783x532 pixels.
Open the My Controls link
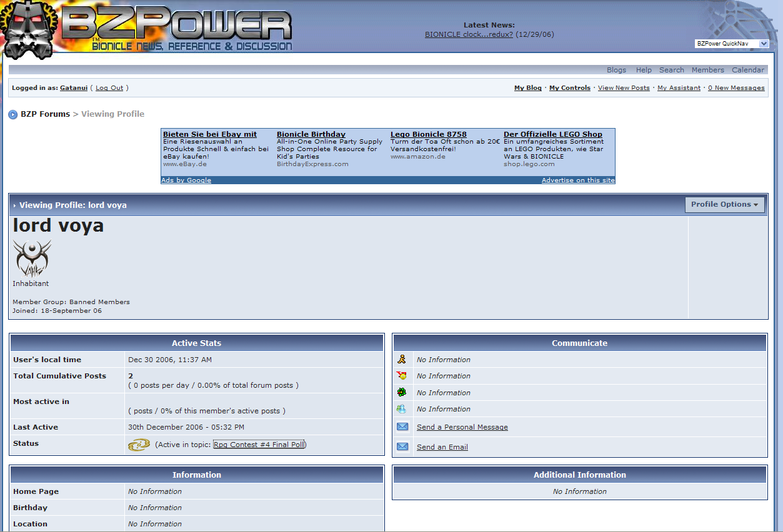coord(570,88)
